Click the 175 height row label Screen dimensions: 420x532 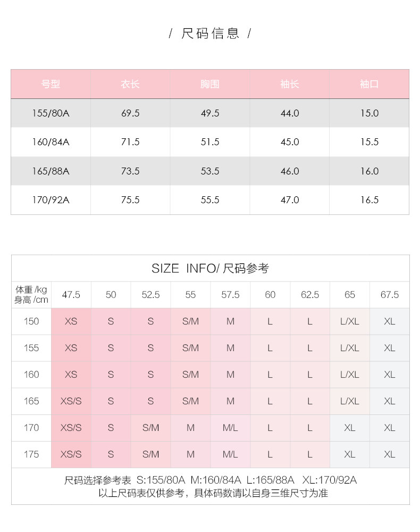pyautogui.click(x=31, y=454)
